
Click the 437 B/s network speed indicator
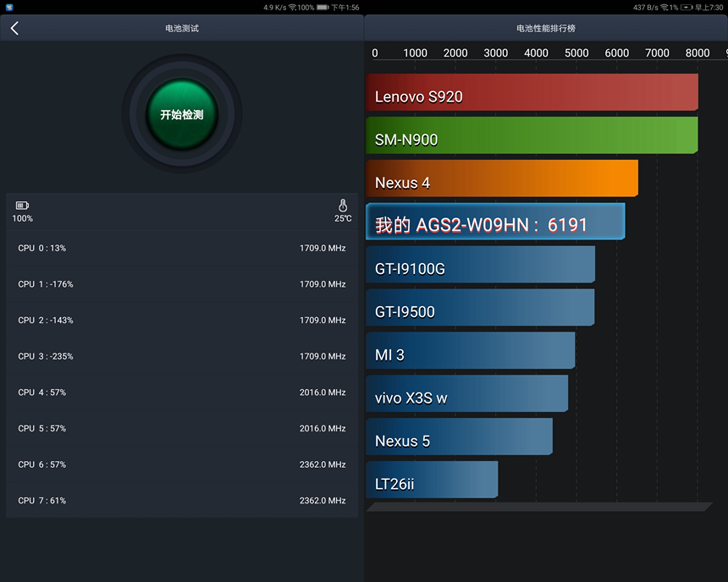click(x=646, y=7)
